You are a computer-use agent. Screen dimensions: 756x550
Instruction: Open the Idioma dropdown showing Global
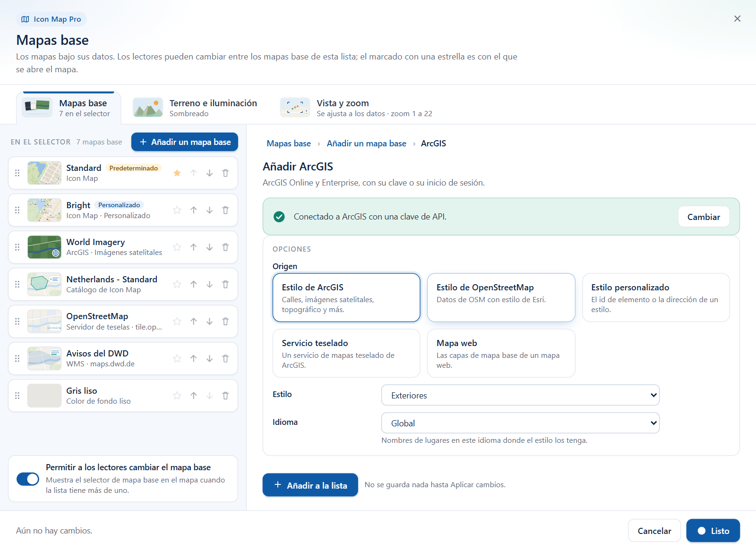pos(520,423)
